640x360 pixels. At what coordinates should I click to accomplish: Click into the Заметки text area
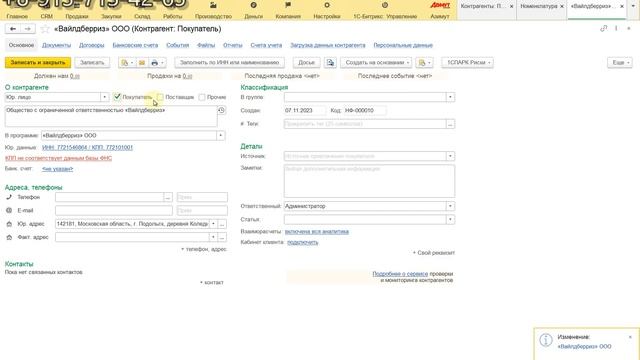point(369,181)
